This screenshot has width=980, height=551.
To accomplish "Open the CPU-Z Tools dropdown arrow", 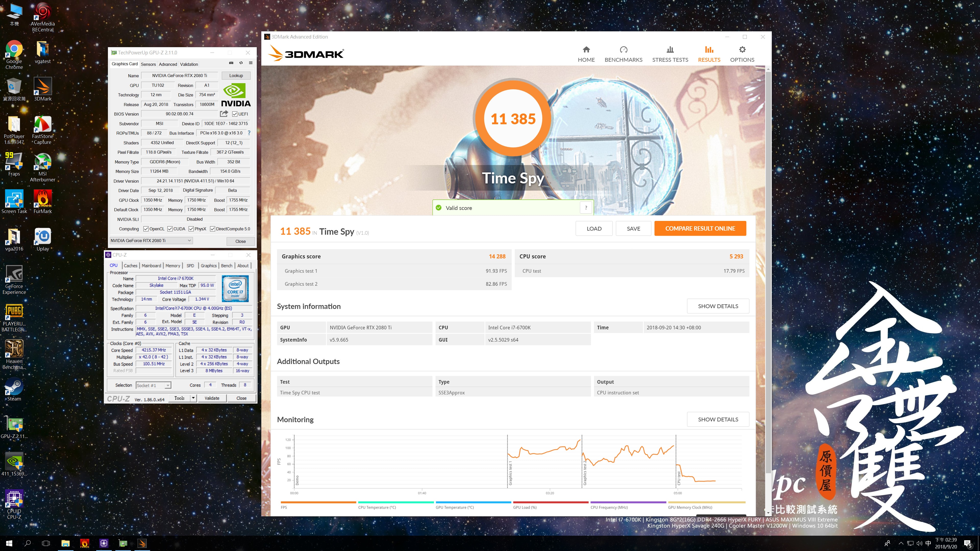I will point(193,398).
